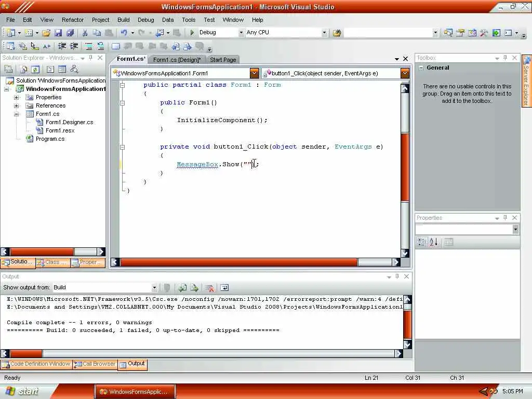Toggle auto-hide pin on Output panel
This screenshot has width=532, height=399.
[397, 276]
